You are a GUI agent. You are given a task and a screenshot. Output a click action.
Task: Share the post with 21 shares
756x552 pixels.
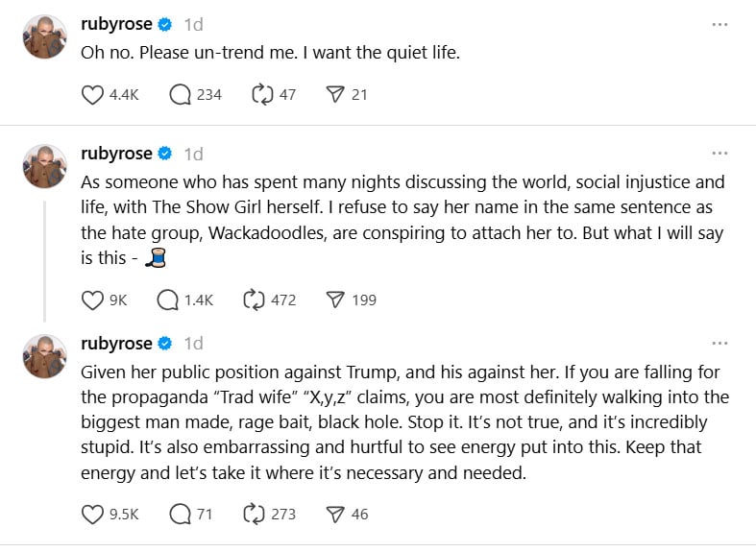(x=335, y=95)
